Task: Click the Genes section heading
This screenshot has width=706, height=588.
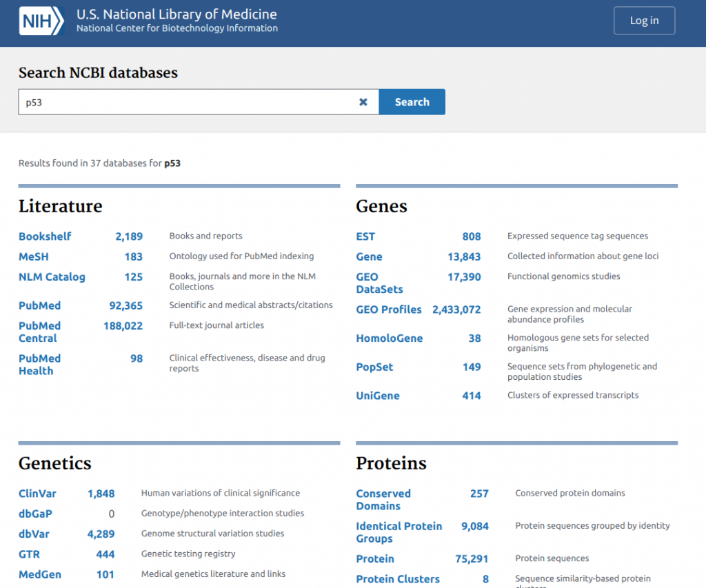Action: tap(381, 205)
